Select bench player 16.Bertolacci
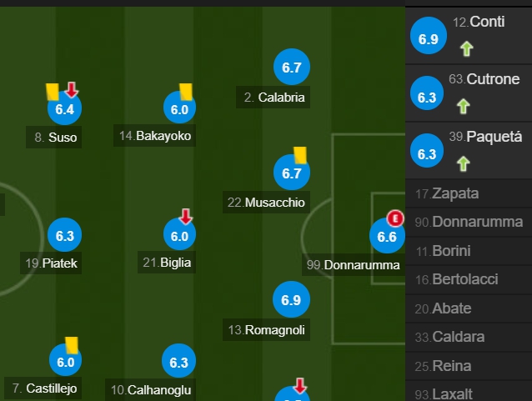This screenshot has height=401, width=532. [x=469, y=279]
